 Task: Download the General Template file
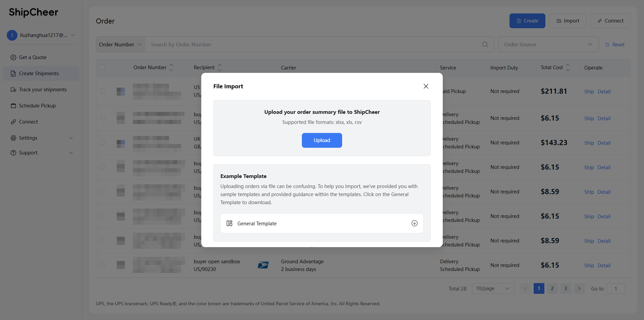pyautogui.click(x=414, y=223)
